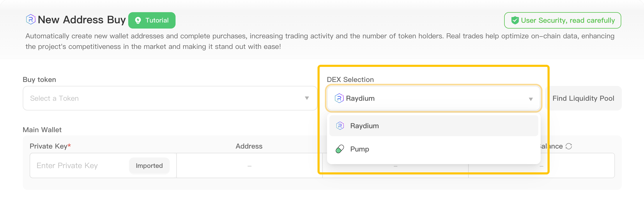Viewport: 644px width, 203px height.
Task: Open the Tutorial
Action: [152, 20]
